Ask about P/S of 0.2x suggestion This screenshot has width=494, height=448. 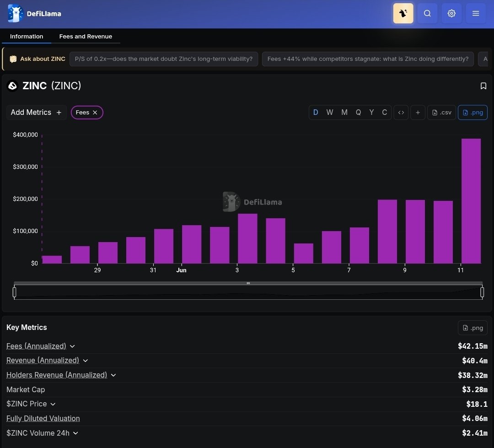[x=163, y=59]
